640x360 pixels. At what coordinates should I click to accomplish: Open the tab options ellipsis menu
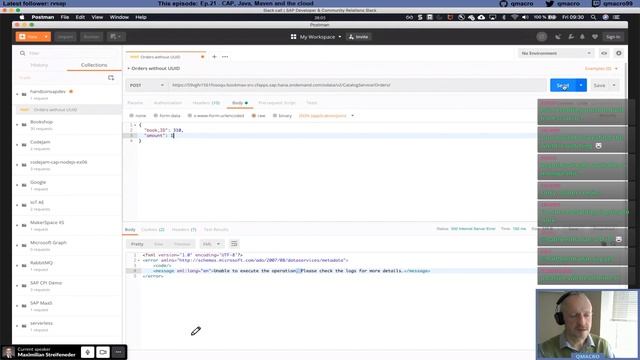click(225, 57)
